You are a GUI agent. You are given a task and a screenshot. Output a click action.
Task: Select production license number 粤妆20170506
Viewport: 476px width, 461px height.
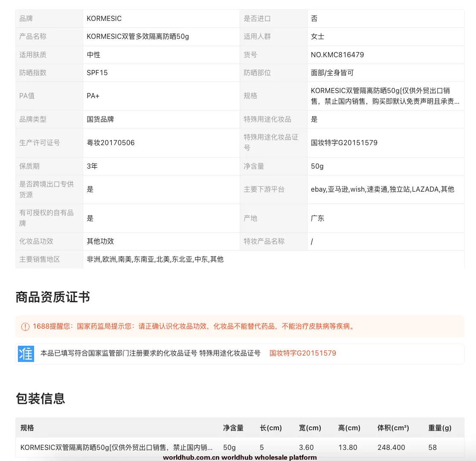click(x=110, y=143)
